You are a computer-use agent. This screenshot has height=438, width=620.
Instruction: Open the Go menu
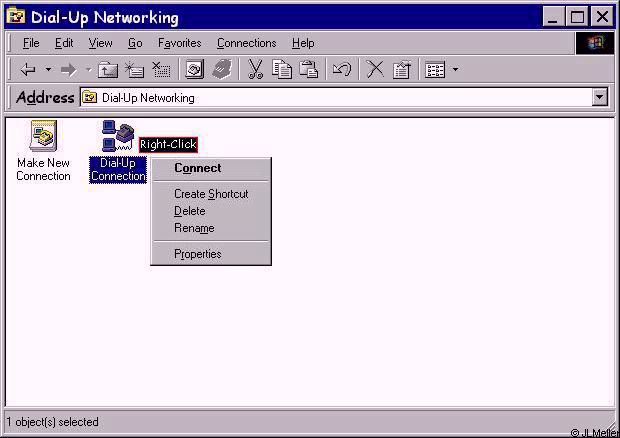[x=135, y=43]
